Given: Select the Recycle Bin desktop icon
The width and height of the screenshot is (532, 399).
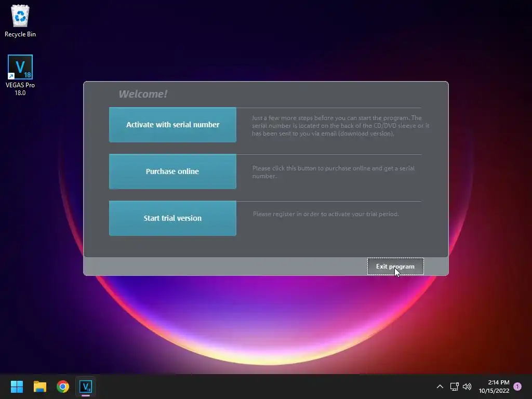Looking at the screenshot, I should [x=20, y=21].
